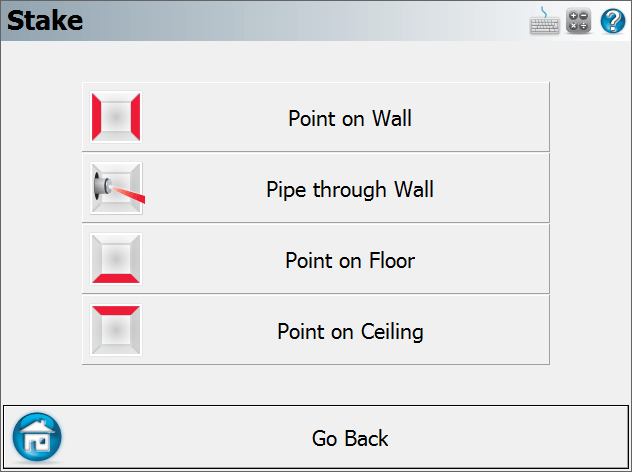632x472 pixels.
Task: Click the red left wall in wall icon
Action: 96,117
